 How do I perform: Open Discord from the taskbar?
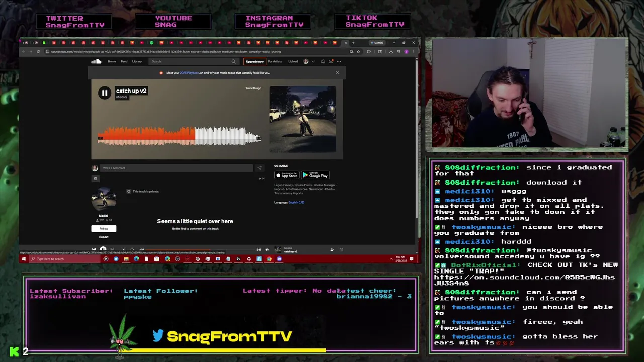point(279,259)
